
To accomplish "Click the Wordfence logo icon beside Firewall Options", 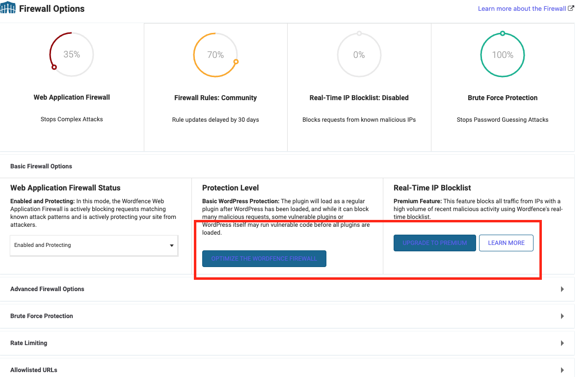I will click(x=8, y=7).
